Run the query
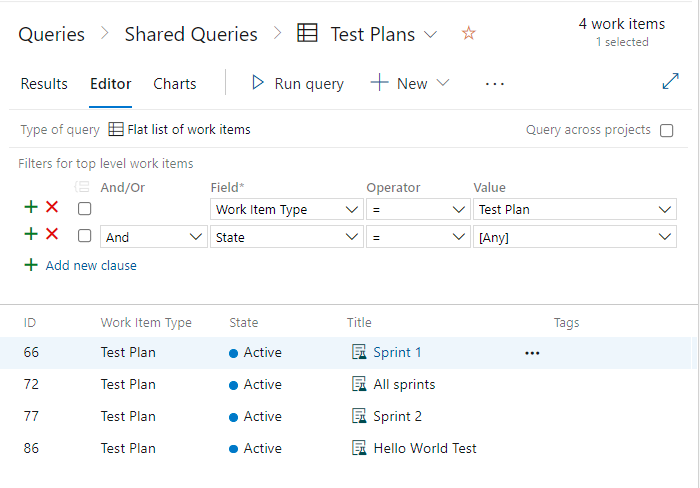 [297, 84]
